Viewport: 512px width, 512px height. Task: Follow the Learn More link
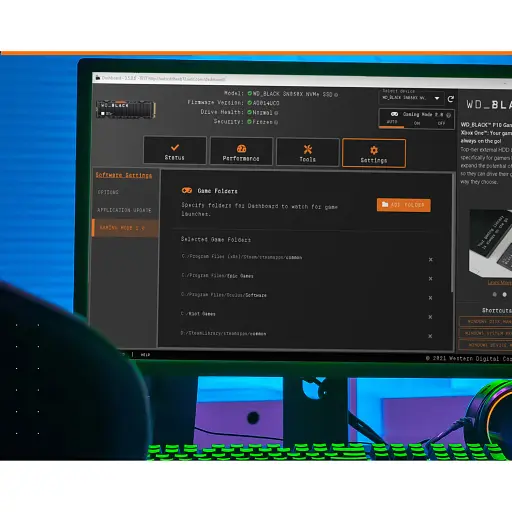click(x=499, y=282)
